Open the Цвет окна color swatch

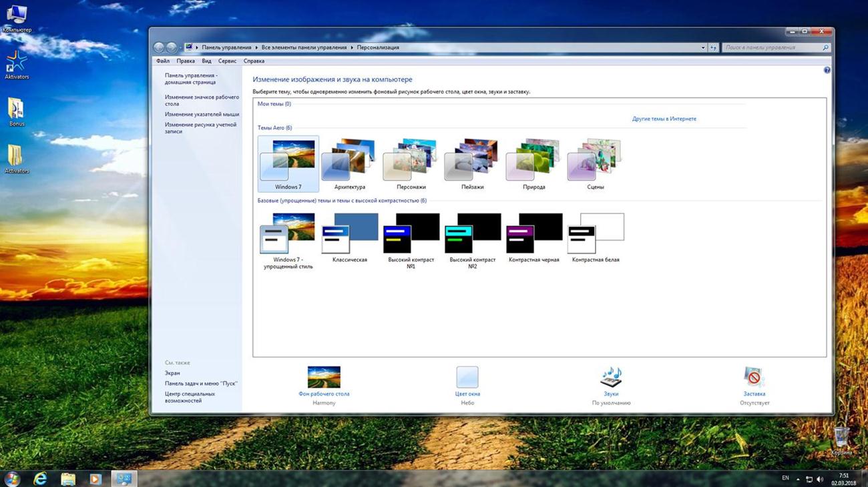[467, 378]
